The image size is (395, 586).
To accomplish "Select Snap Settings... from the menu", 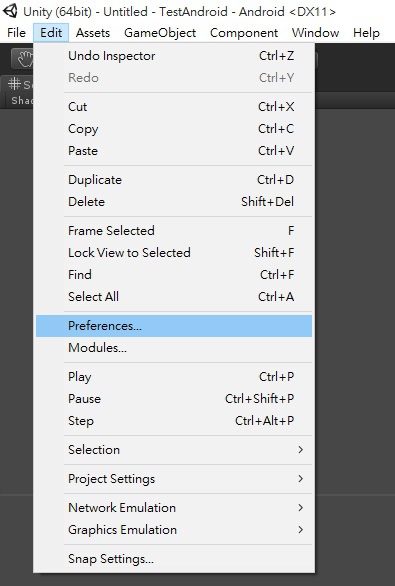I will (x=174, y=559).
